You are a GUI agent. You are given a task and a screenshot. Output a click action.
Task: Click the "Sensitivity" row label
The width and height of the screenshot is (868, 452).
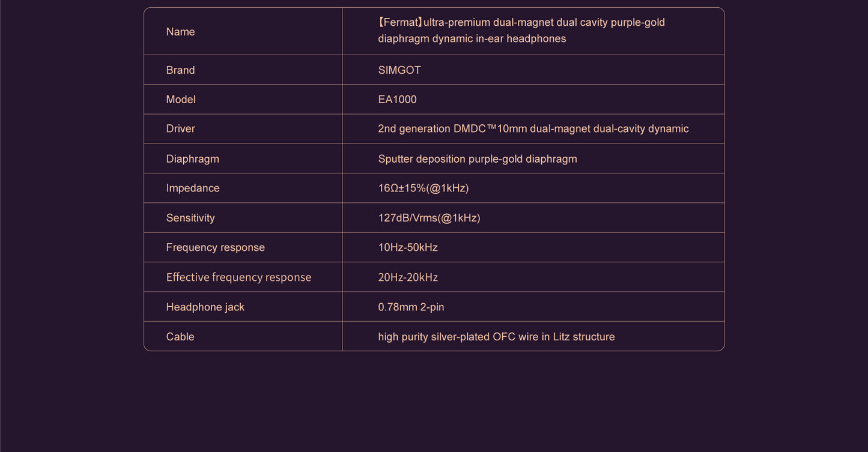pyautogui.click(x=190, y=218)
